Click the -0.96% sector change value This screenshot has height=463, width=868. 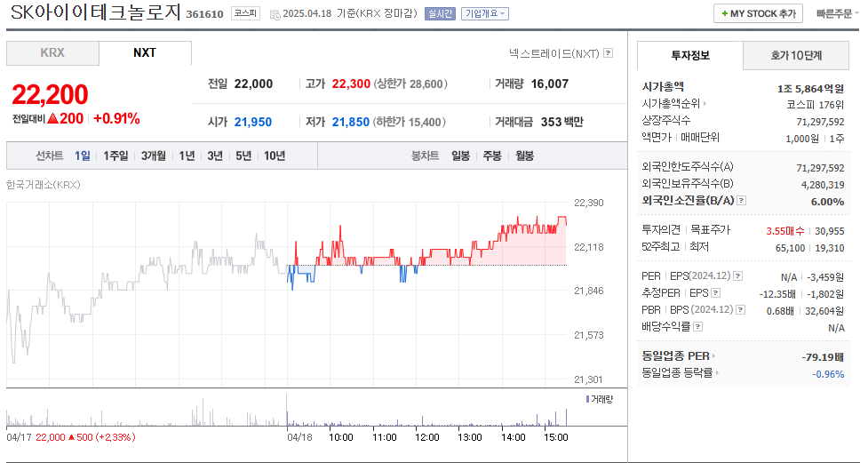point(828,374)
